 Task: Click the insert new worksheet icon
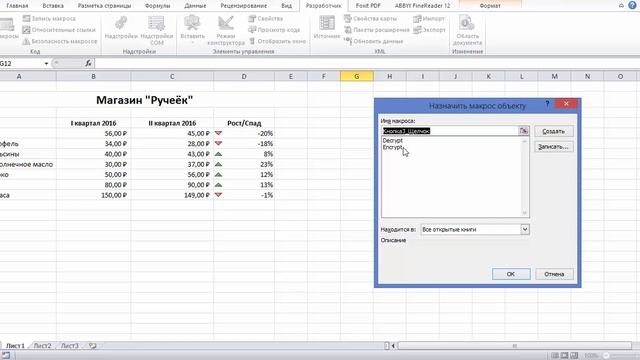coord(93,346)
